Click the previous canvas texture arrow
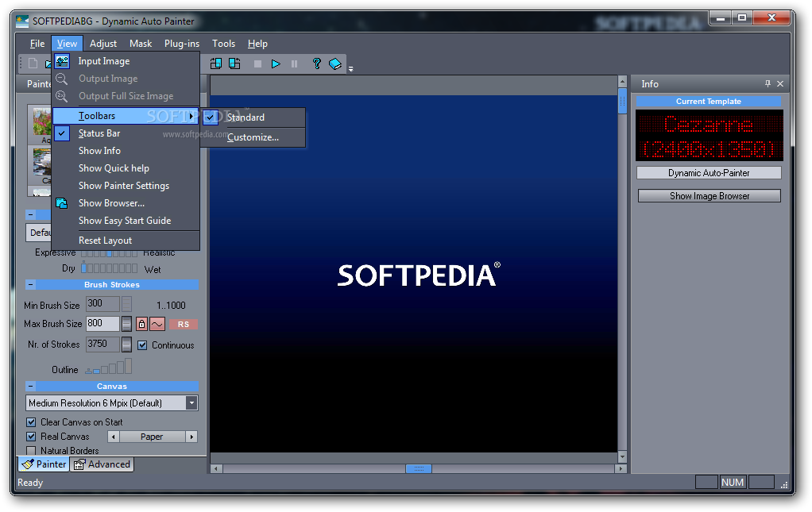 114,437
